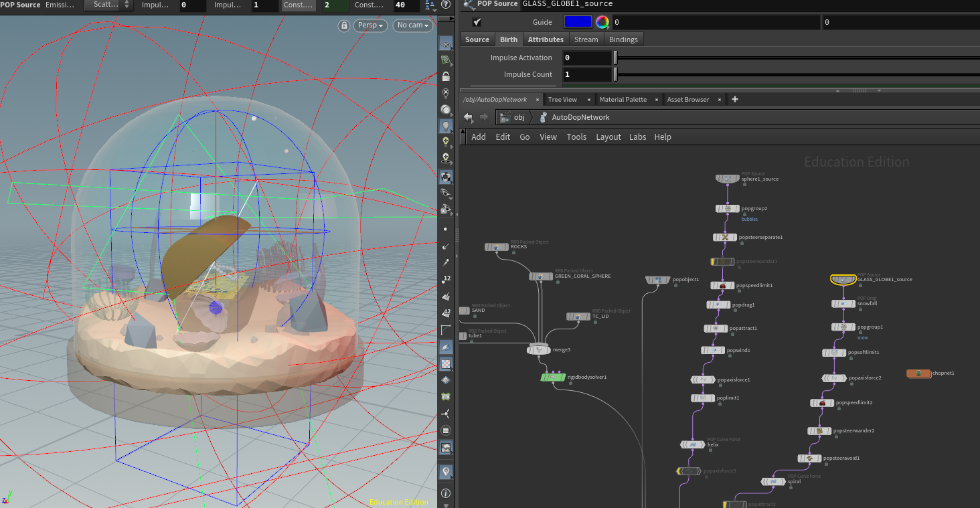This screenshot has width=980, height=508.
Task: Click the blue Guide color swatch
Action: pyautogui.click(x=578, y=22)
